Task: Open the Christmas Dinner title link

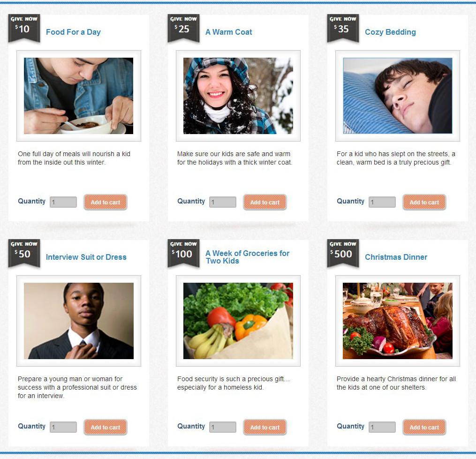Action: (396, 257)
